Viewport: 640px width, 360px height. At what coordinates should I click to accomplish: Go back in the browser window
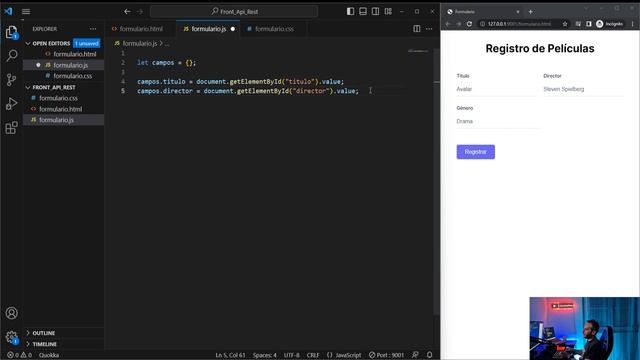pos(448,24)
